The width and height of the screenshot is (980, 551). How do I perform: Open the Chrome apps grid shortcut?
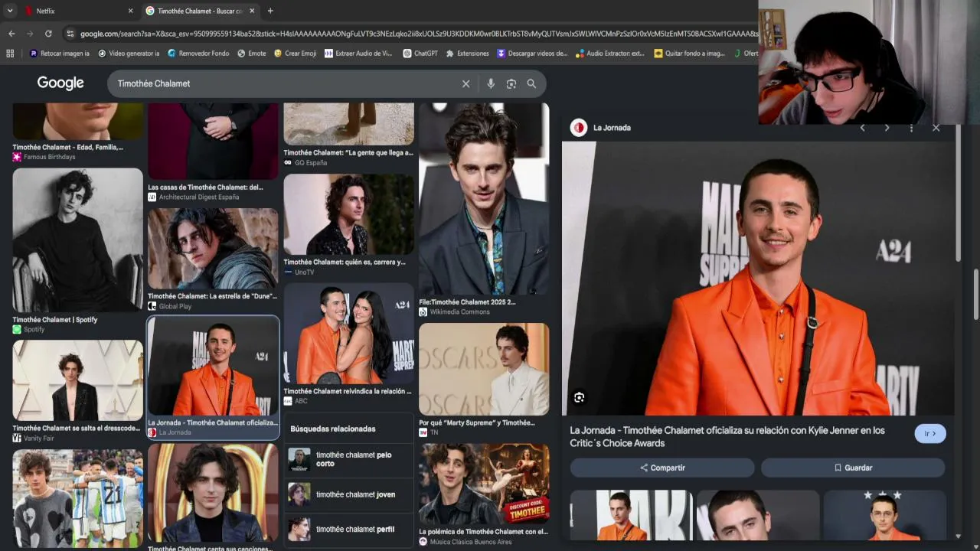point(10,54)
